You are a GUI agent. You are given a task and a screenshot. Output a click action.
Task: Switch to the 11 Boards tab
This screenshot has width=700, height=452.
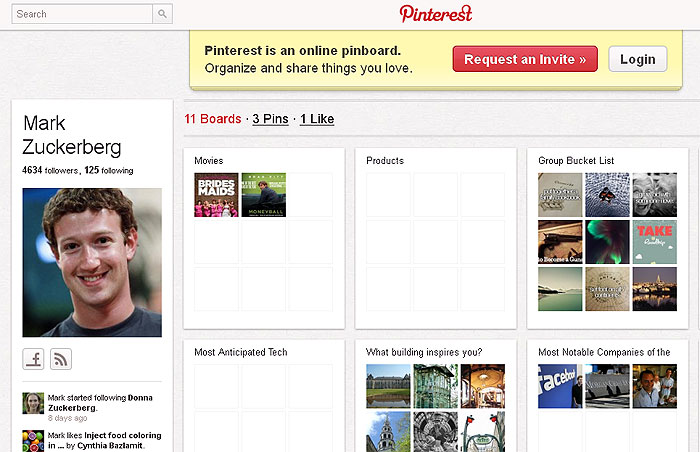pyautogui.click(x=213, y=119)
